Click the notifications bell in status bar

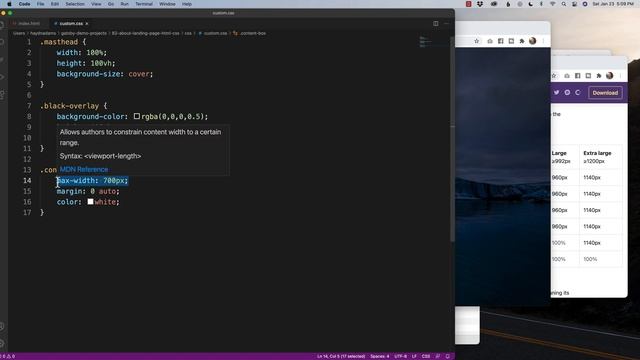pyautogui.click(x=448, y=356)
